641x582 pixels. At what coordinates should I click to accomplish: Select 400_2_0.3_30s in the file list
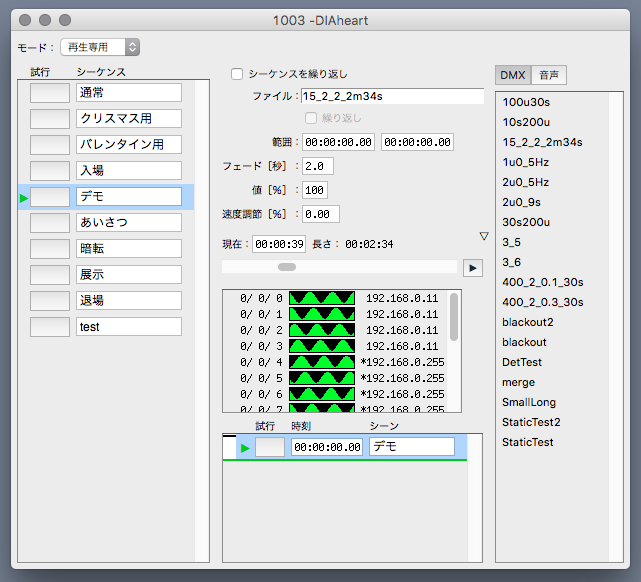click(x=543, y=302)
